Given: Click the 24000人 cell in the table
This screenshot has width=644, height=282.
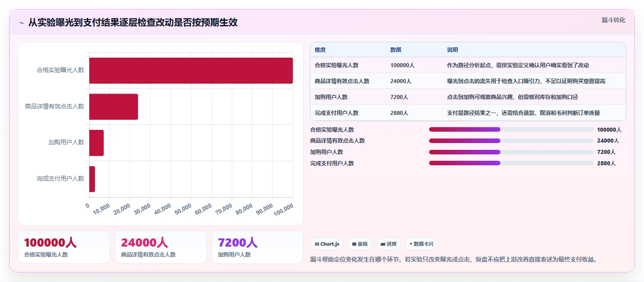Looking at the screenshot, I should (401, 81).
